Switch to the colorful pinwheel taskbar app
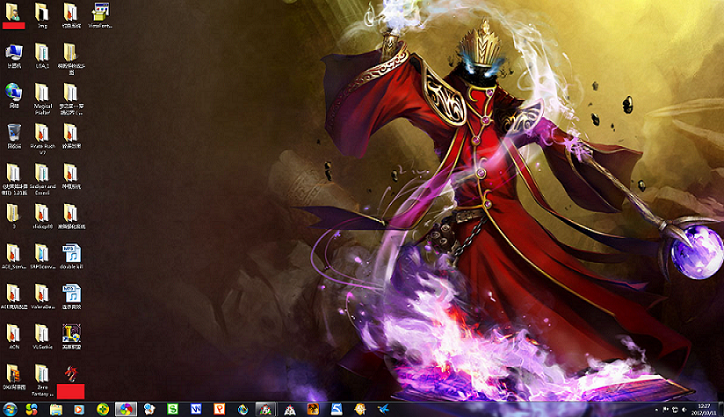 pyautogui.click(x=126, y=409)
